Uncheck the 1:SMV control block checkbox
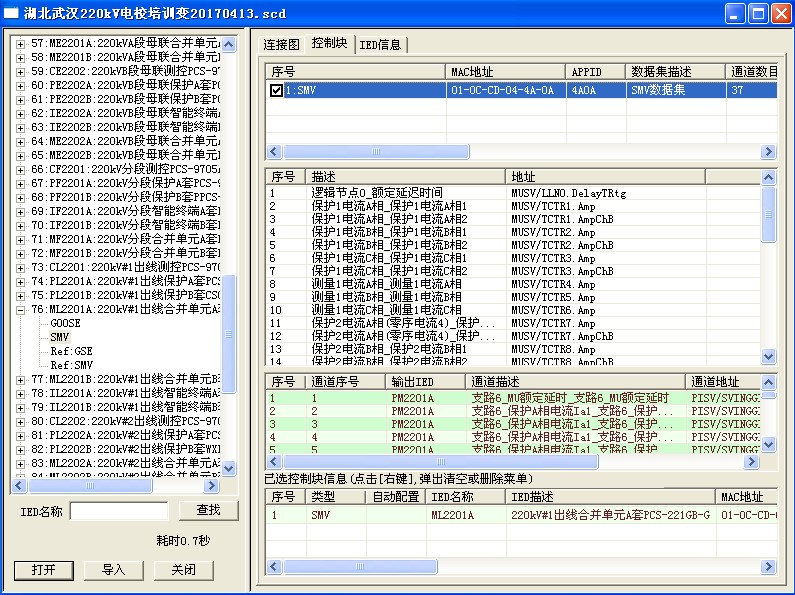 click(276, 90)
